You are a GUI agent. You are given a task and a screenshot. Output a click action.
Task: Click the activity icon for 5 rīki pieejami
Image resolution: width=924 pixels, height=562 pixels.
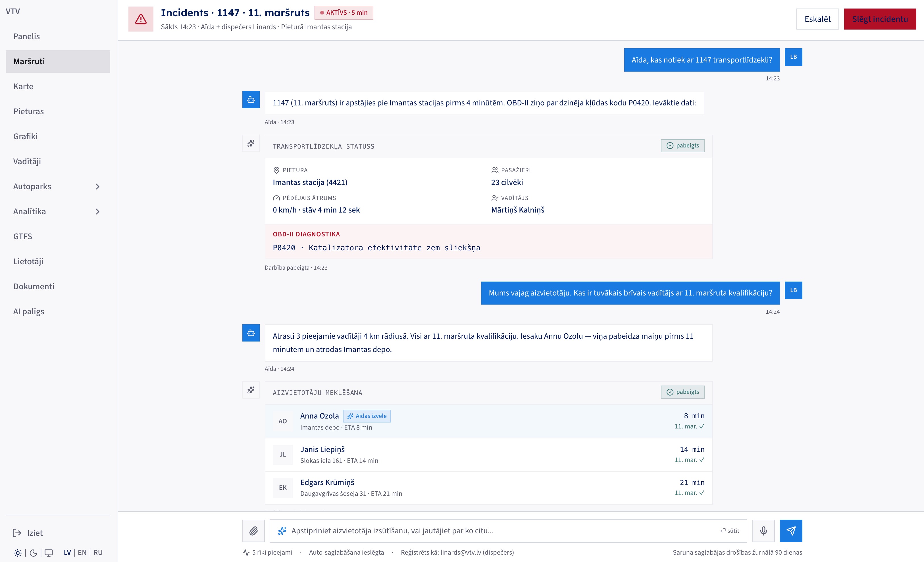pyautogui.click(x=246, y=552)
